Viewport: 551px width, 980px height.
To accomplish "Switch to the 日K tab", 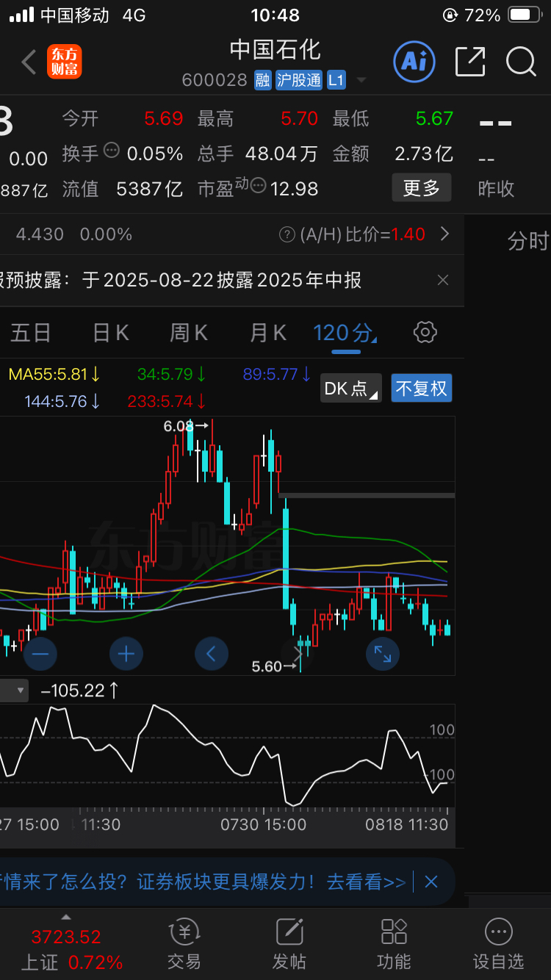I will pos(111,333).
